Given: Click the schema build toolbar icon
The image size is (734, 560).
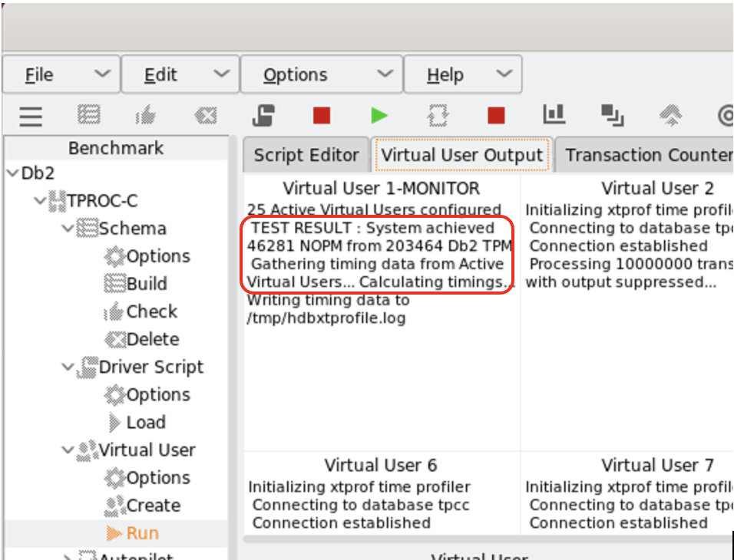Looking at the screenshot, I should pyautogui.click(x=89, y=114).
